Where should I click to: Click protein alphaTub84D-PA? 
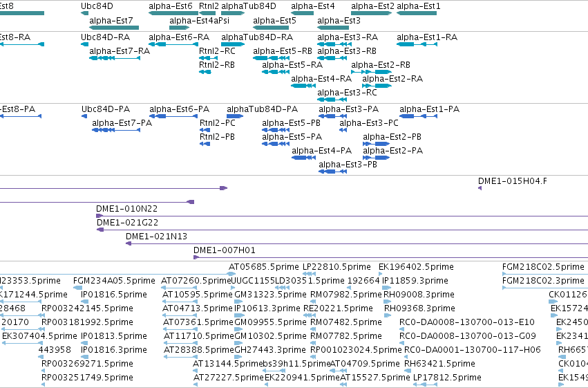(x=262, y=109)
